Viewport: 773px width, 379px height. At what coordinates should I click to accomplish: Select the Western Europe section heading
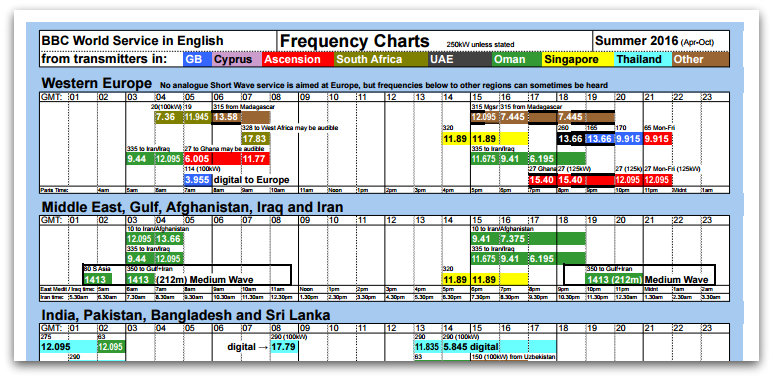[97, 83]
